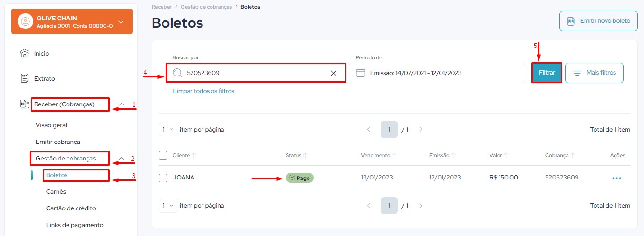
Task: Click the Início house icon
Action: coord(25,53)
